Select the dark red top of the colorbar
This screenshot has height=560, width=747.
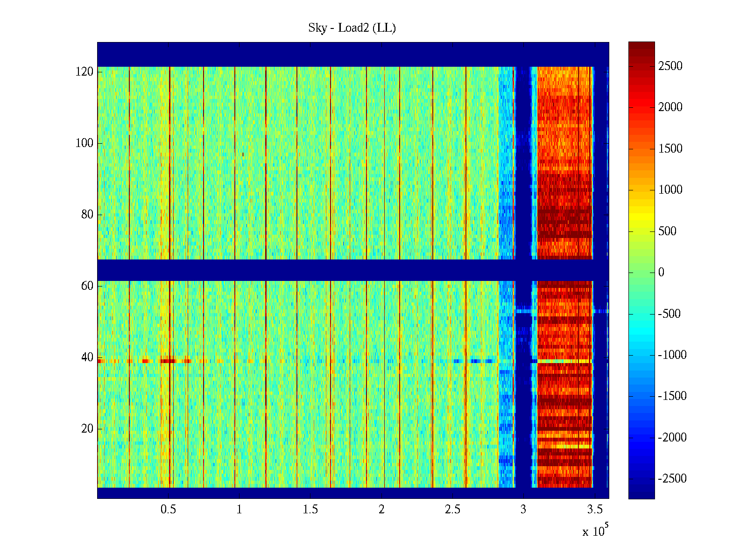coord(641,47)
